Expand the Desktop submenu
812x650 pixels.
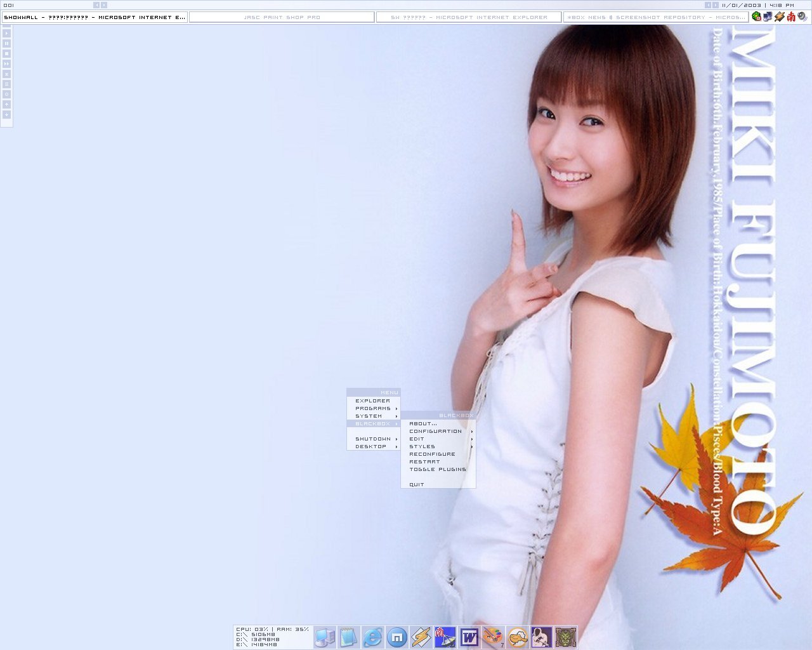click(x=374, y=446)
